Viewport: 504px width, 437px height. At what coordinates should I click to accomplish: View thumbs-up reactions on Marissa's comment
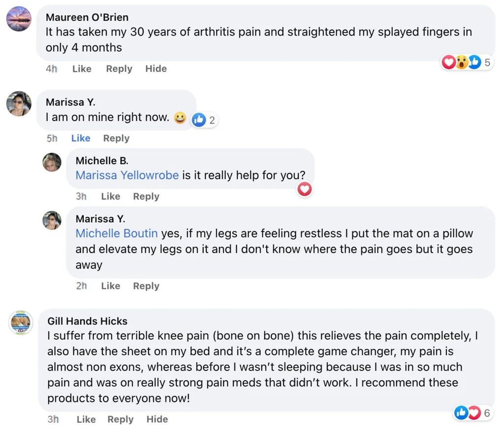[204, 120]
